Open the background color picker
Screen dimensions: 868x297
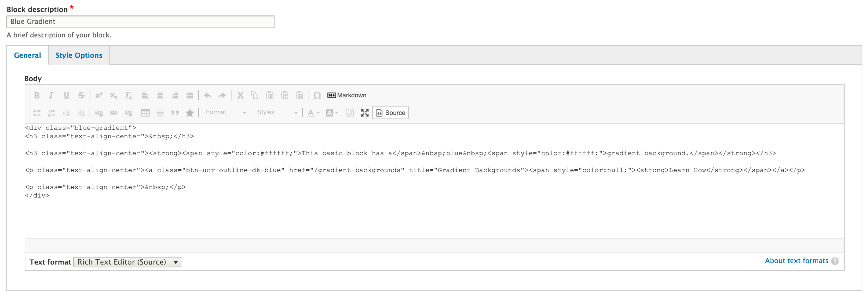332,113
